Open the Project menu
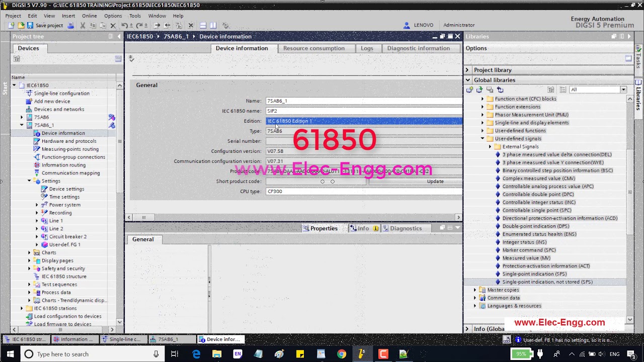Viewport: 644px width, 362px height. [13, 16]
